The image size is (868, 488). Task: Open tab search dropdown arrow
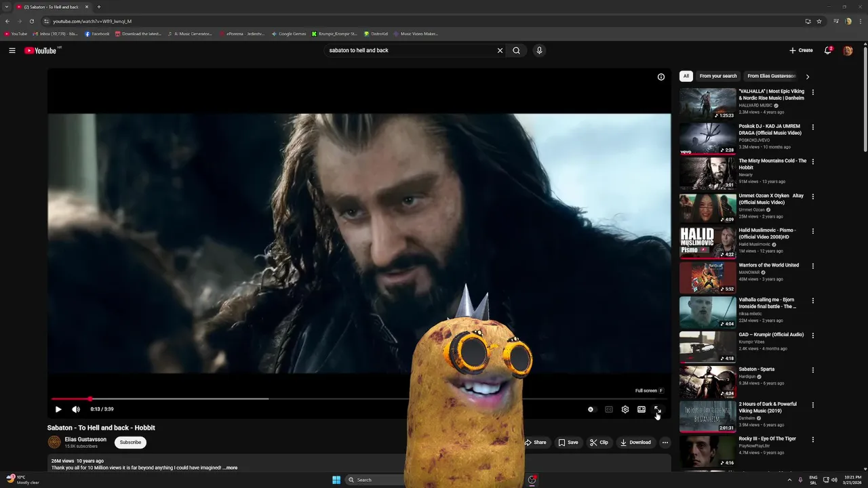[x=6, y=7]
